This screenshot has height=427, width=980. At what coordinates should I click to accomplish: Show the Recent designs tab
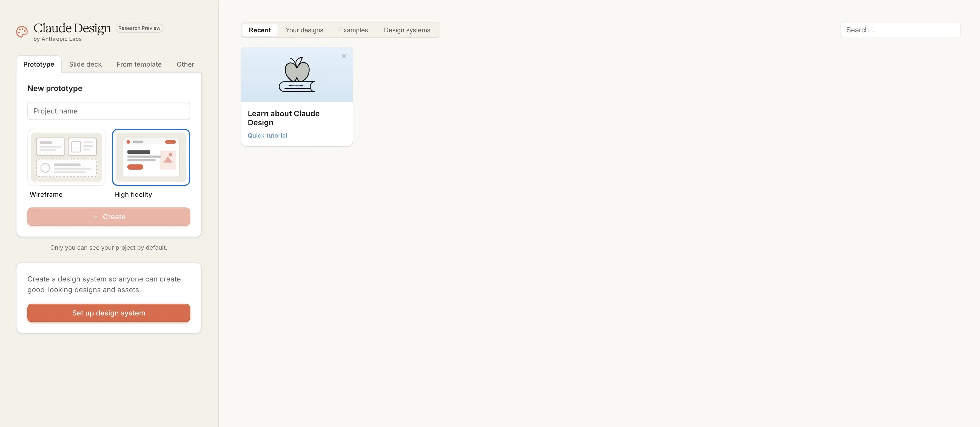(x=260, y=30)
